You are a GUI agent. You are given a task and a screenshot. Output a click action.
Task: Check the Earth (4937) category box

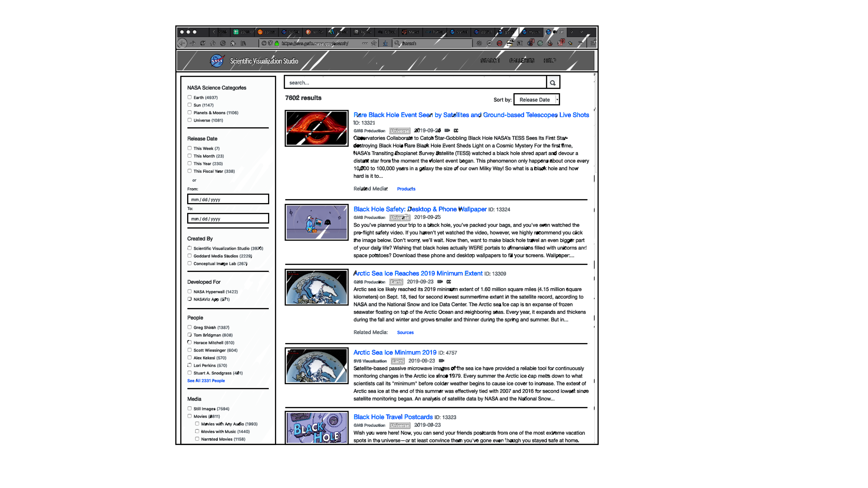click(189, 97)
